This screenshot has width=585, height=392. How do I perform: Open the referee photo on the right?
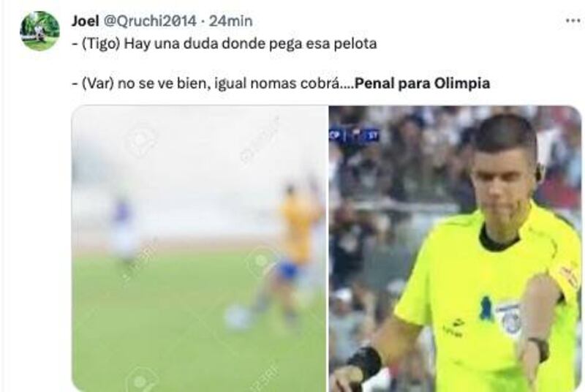click(x=455, y=249)
